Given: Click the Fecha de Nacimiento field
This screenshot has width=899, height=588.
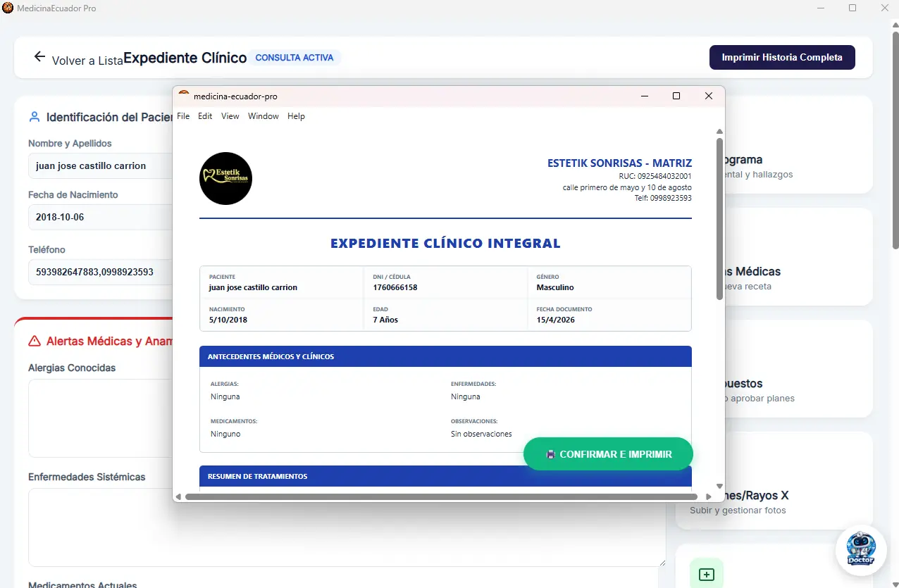Looking at the screenshot, I should point(101,217).
